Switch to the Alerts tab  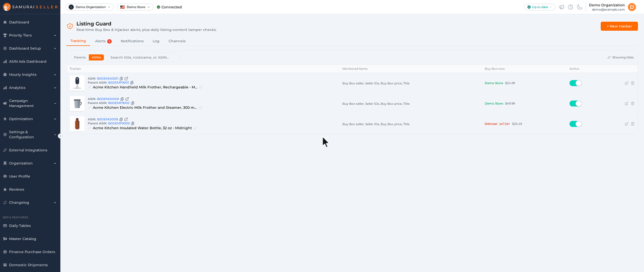(103, 41)
